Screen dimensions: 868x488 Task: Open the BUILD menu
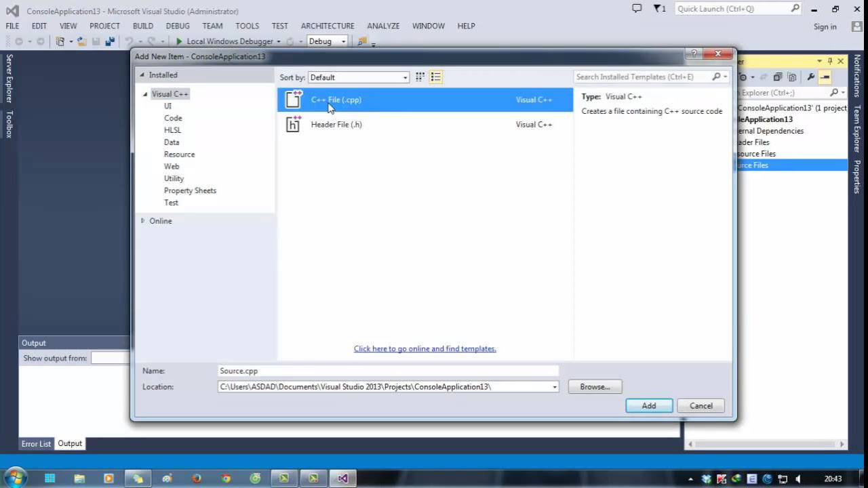(x=142, y=26)
